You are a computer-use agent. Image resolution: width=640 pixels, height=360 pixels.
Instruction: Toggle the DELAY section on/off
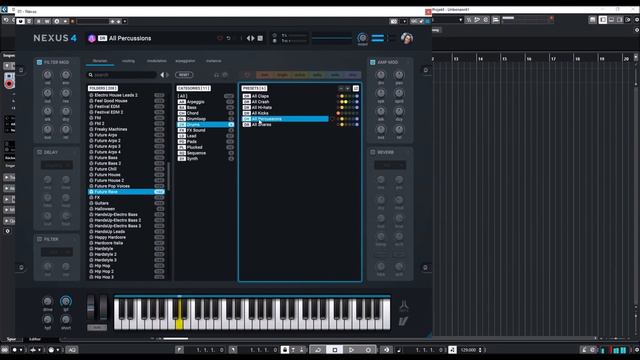coord(40,152)
